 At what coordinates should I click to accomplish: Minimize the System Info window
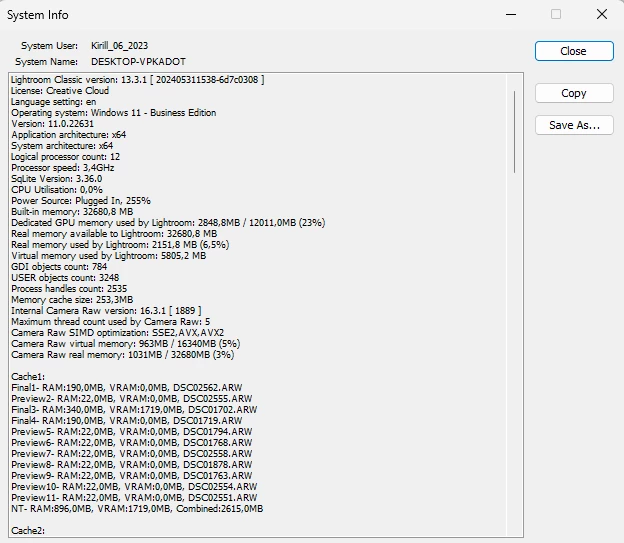(511, 15)
